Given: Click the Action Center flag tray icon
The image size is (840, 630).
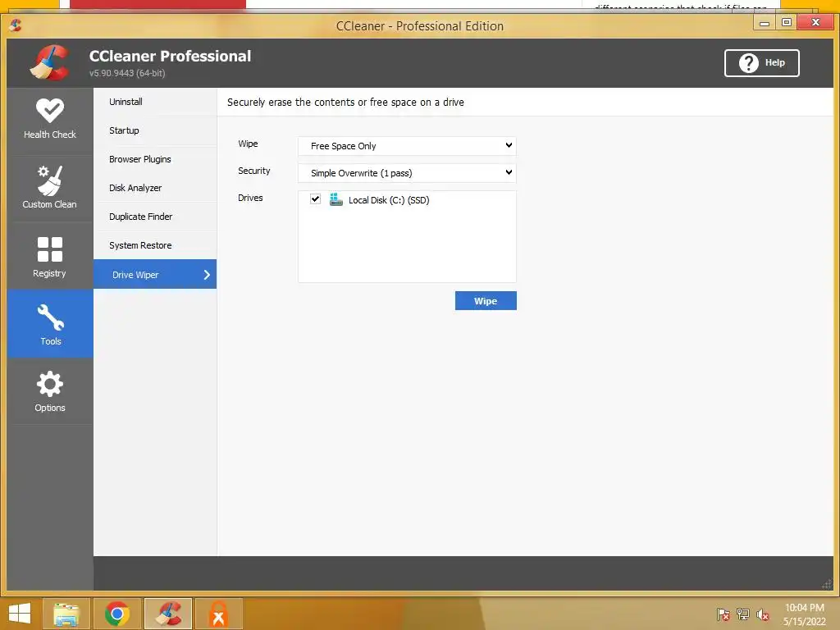Looking at the screenshot, I should click(x=723, y=614).
